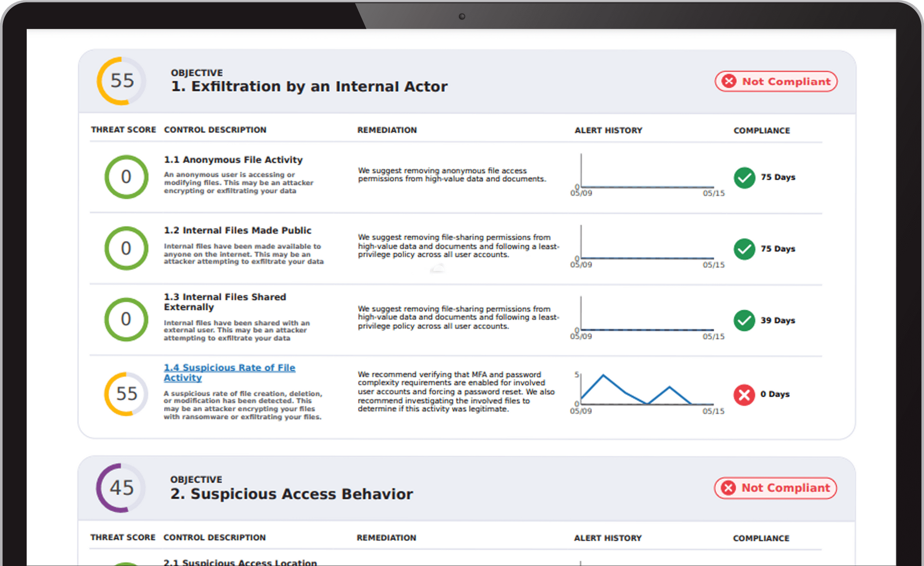Viewport: 924px width, 566px height.
Task: Click the 75 Days value in row 1.1
Action: (x=778, y=177)
